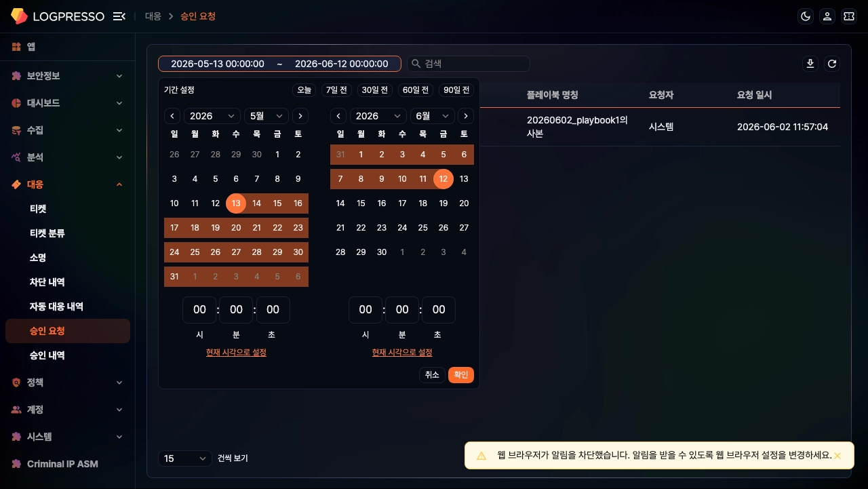This screenshot has height=489, width=868.
Task: Click the end minute field
Action: click(x=402, y=310)
